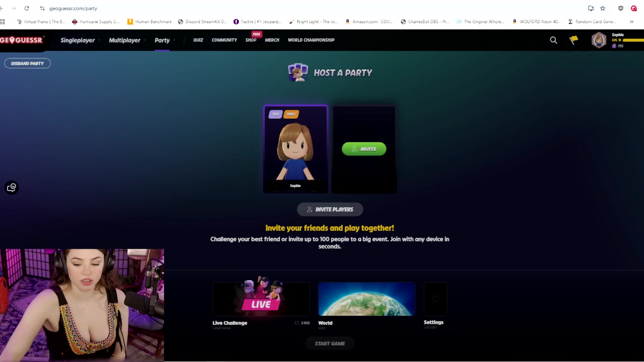Reload the page with browser refresh icon
The image size is (644, 362).
coord(27,8)
